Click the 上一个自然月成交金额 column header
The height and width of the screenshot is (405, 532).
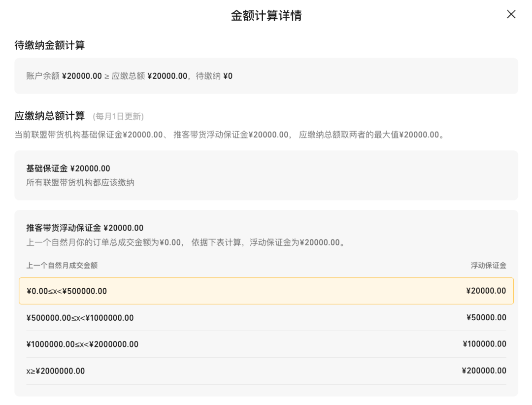coord(62,266)
